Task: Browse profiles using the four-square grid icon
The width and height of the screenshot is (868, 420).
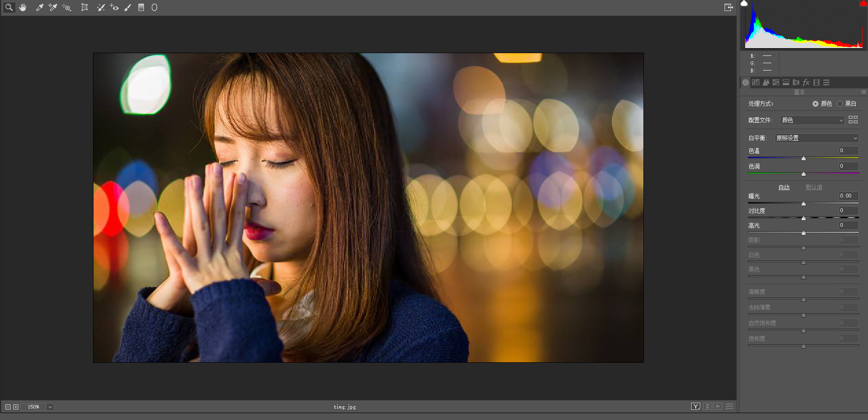Action: click(853, 120)
